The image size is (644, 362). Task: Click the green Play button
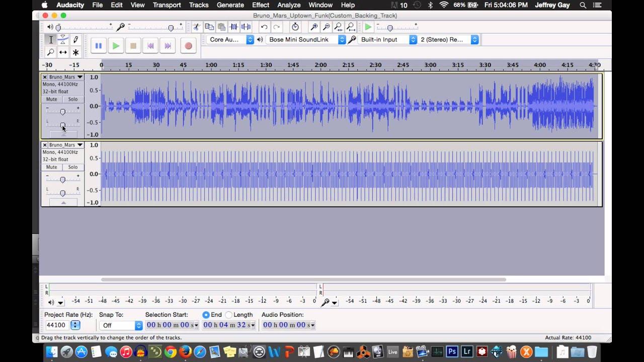click(x=116, y=46)
